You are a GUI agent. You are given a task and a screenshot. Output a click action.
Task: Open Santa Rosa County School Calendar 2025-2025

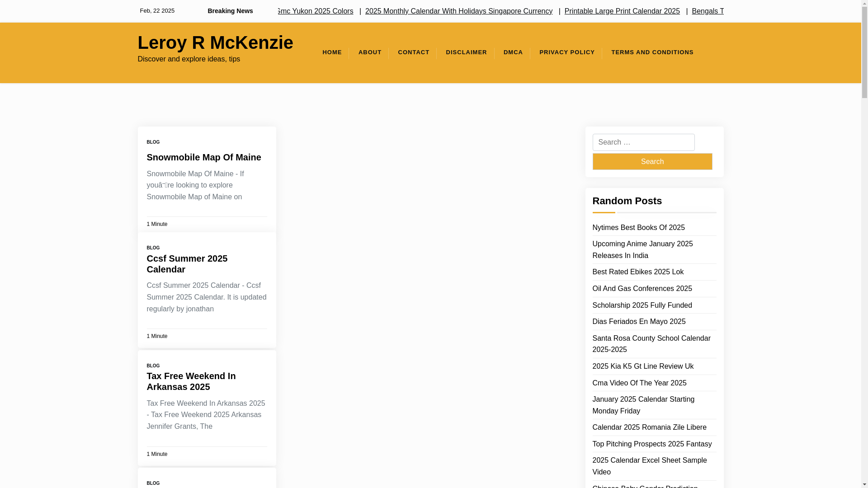[x=651, y=344]
